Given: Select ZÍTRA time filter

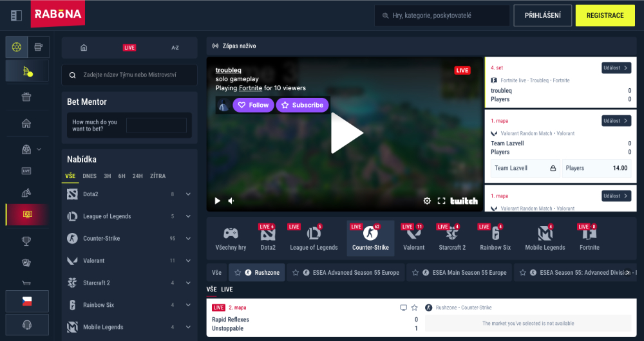Looking at the screenshot, I should click(158, 176).
